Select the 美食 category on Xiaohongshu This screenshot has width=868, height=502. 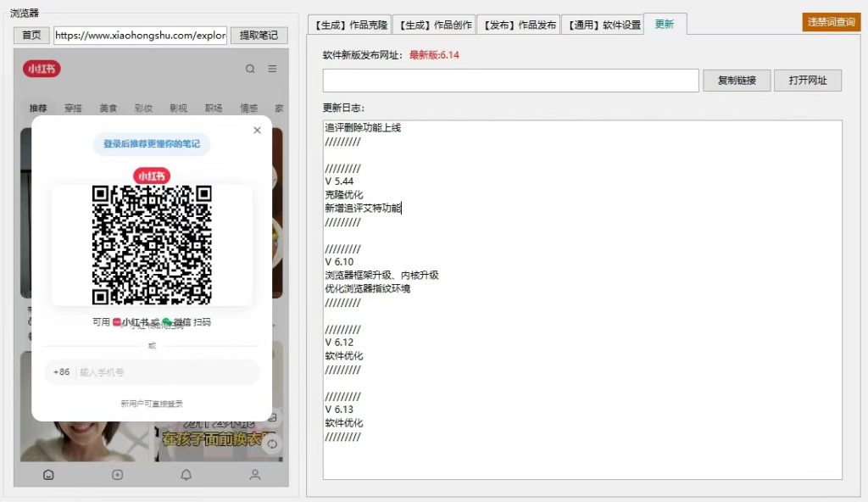click(108, 108)
